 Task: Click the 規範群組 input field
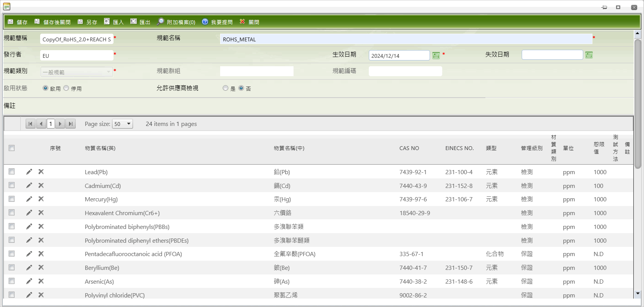(257, 71)
